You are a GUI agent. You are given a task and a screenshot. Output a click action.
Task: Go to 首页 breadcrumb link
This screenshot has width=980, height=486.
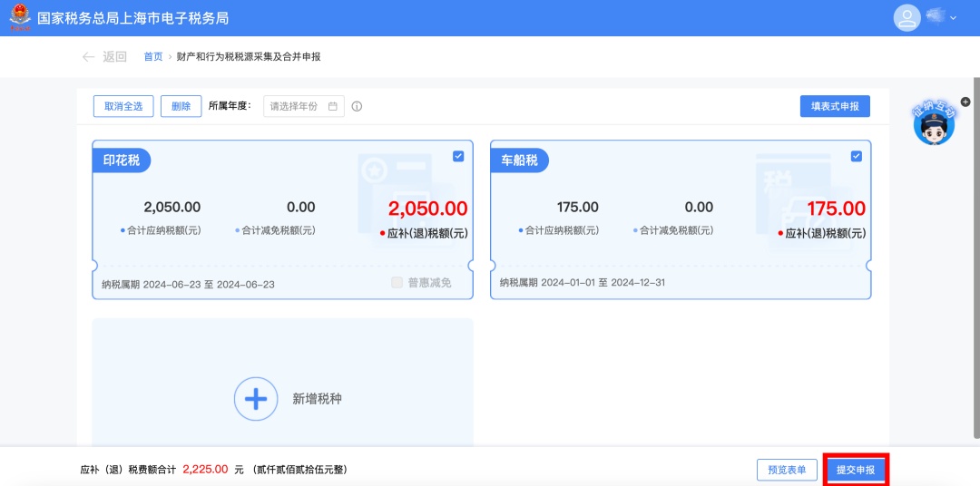153,56
